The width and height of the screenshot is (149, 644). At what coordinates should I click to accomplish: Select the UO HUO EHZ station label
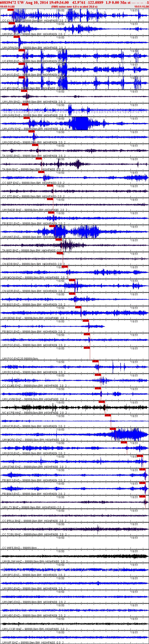[x=34, y=75]
